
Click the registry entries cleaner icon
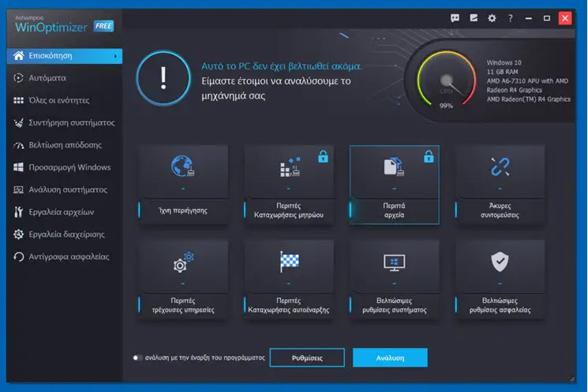(290, 167)
